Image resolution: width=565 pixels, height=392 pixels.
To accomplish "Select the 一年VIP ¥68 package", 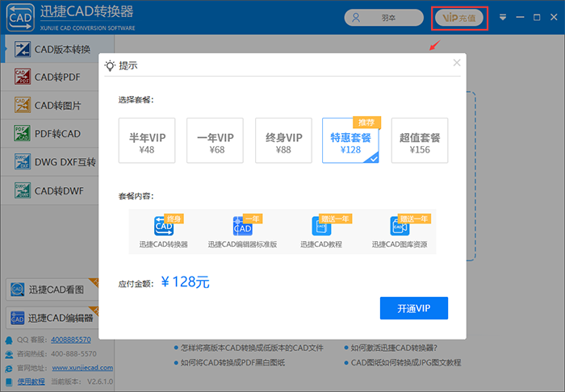I will point(216,140).
